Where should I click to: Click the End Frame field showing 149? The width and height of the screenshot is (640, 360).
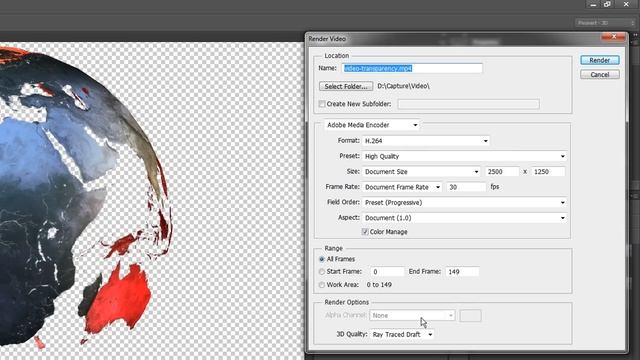462,271
